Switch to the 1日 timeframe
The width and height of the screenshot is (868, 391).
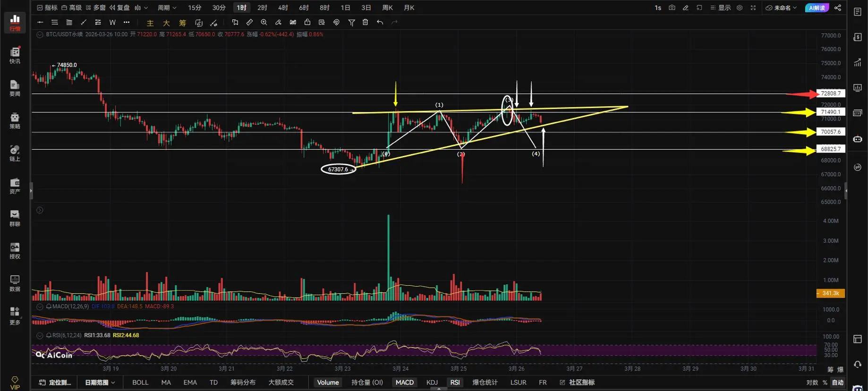point(345,8)
